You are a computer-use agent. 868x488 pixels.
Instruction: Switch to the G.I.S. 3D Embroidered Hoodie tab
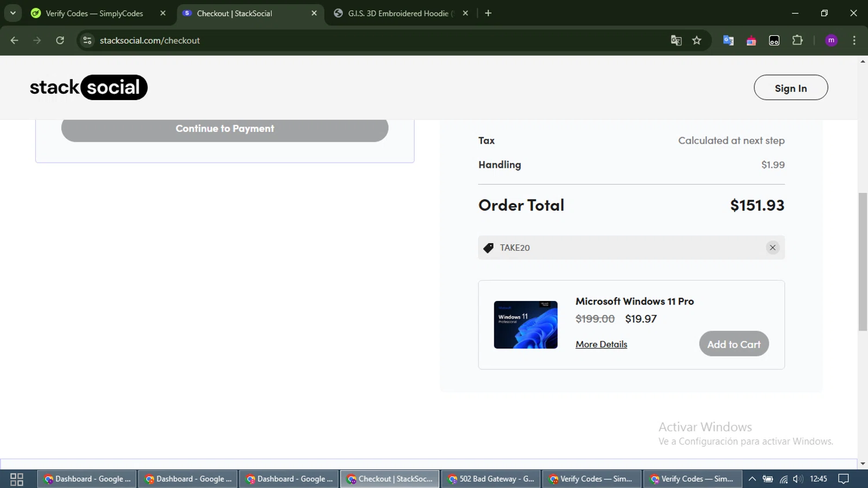coord(401,13)
